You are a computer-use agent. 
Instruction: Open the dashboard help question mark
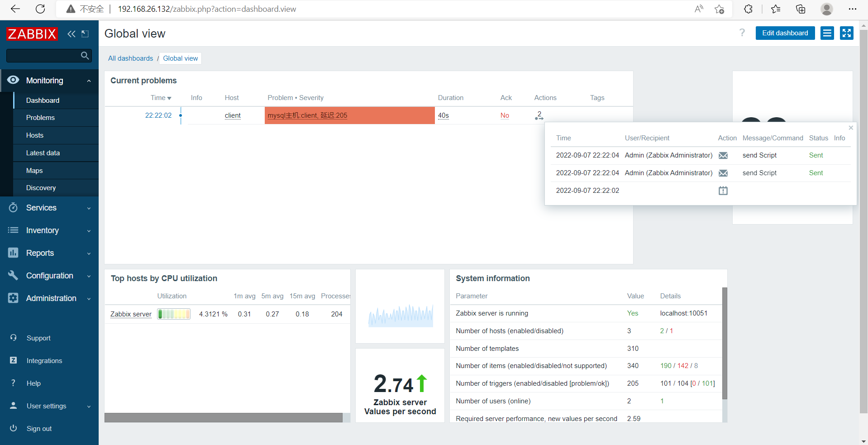click(742, 33)
